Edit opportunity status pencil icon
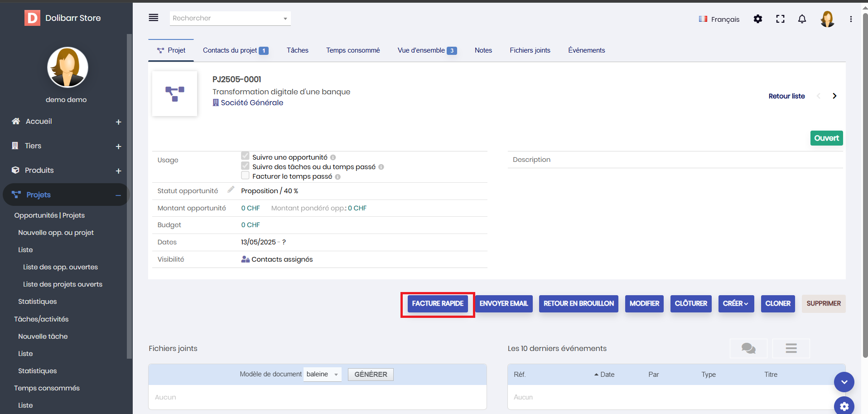The width and height of the screenshot is (868, 414). pyautogui.click(x=231, y=190)
